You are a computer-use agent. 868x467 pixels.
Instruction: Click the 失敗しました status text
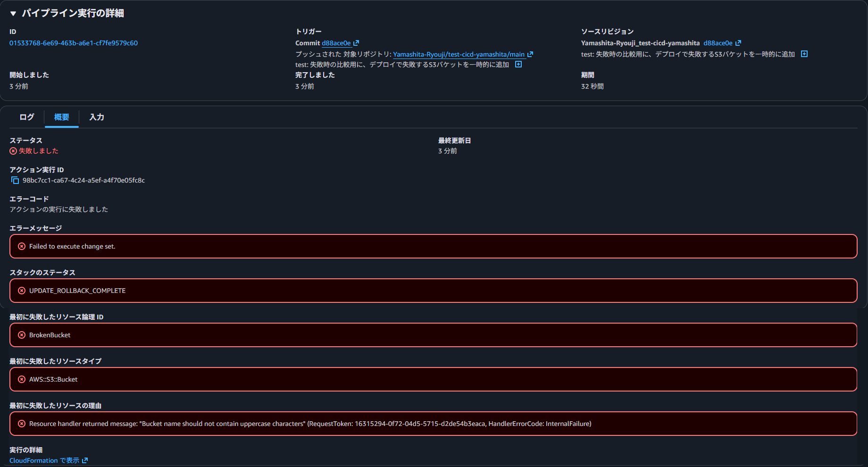39,151
